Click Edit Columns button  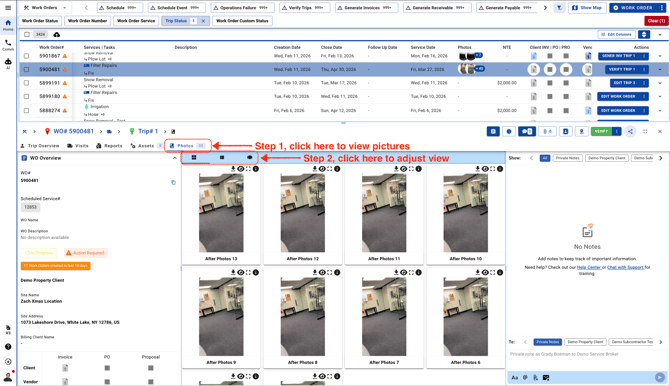coord(616,35)
